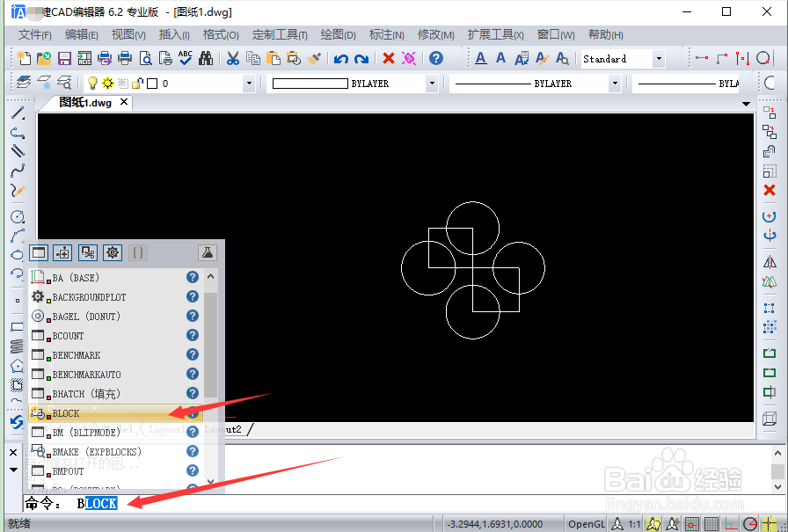Screen dimensions: 788x532
Task: Open Find with the binoculars icon
Action: pos(206,58)
